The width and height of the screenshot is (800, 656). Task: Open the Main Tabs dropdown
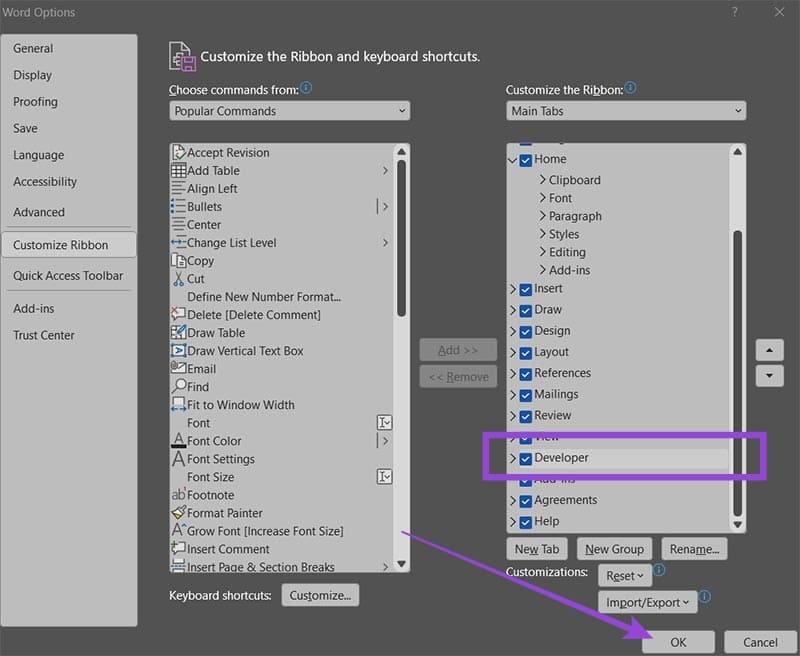(x=626, y=111)
